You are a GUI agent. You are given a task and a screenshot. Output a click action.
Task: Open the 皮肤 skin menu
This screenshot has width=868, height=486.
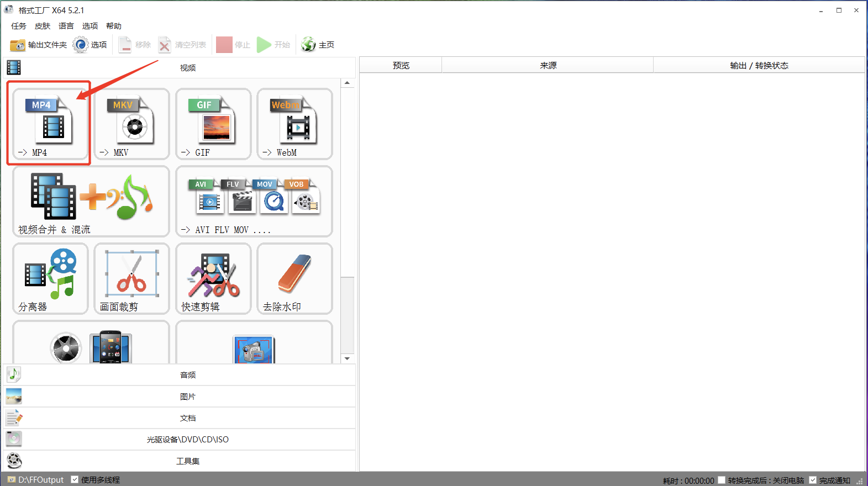(43, 26)
